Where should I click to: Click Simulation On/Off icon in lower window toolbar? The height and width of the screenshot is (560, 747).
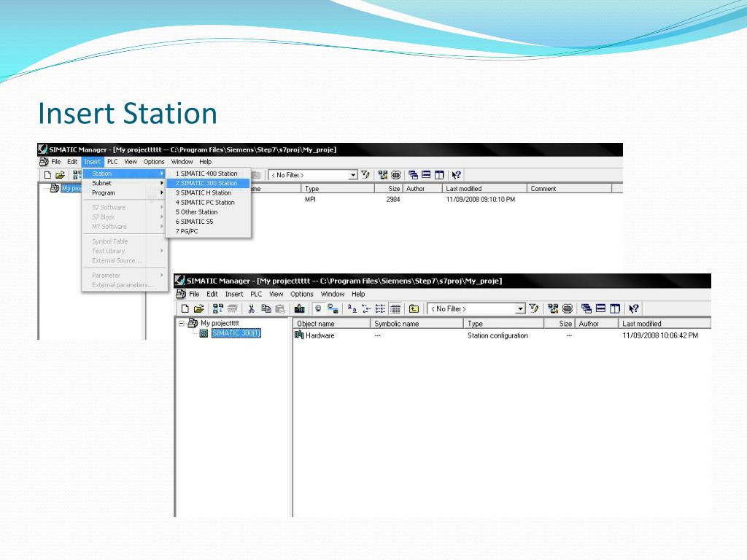[568, 308]
